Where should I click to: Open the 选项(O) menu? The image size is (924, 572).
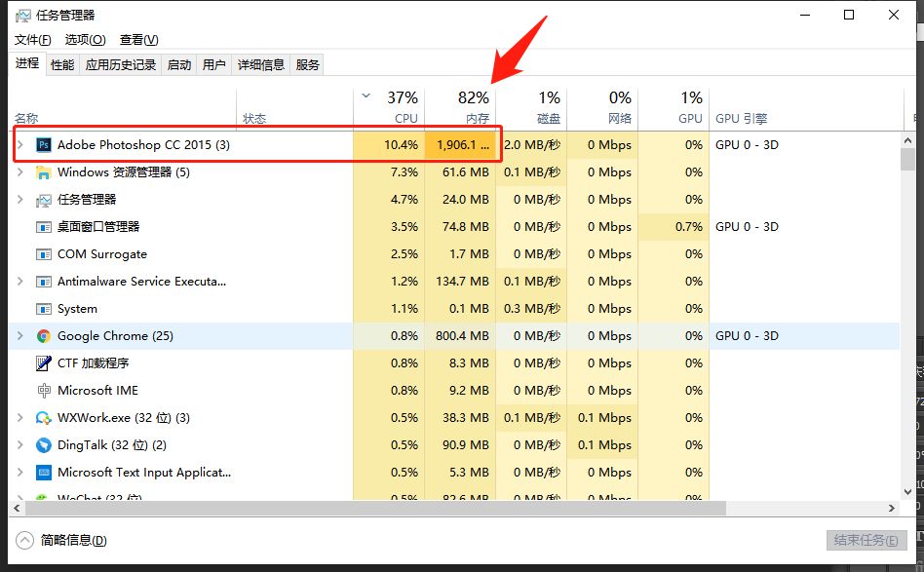point(86,40)
